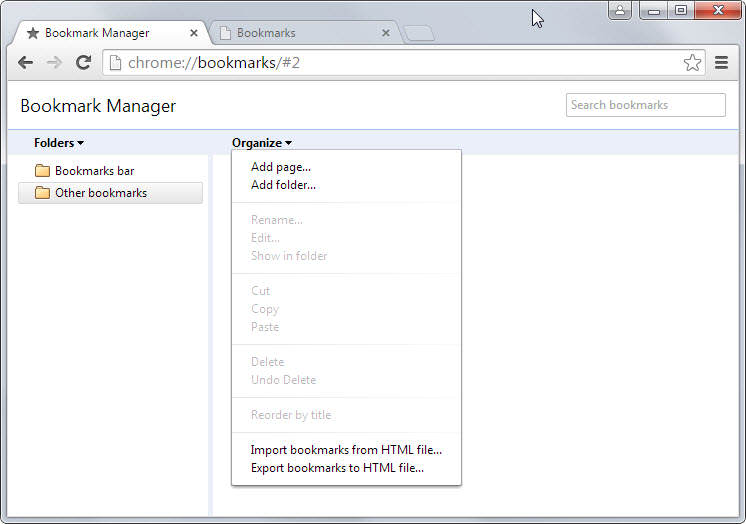746x524 pixels.
Task: Close the Bookmark Manager tab
Action: 193,33
